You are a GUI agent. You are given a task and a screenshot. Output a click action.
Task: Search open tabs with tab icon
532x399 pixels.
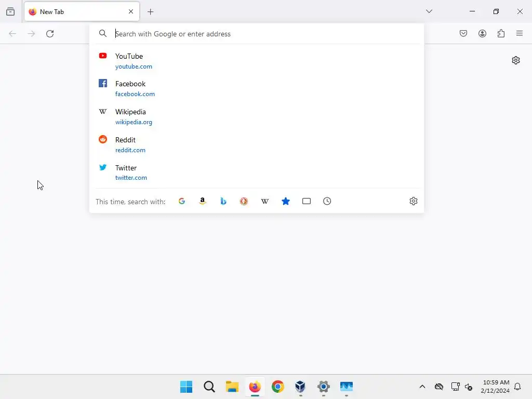click(x=307, y=201)
